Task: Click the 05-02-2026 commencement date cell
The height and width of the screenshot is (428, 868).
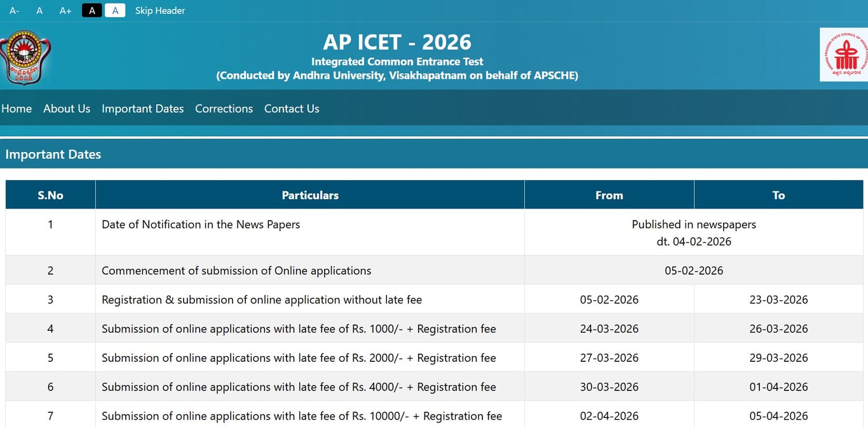Action: coord(694,270)
